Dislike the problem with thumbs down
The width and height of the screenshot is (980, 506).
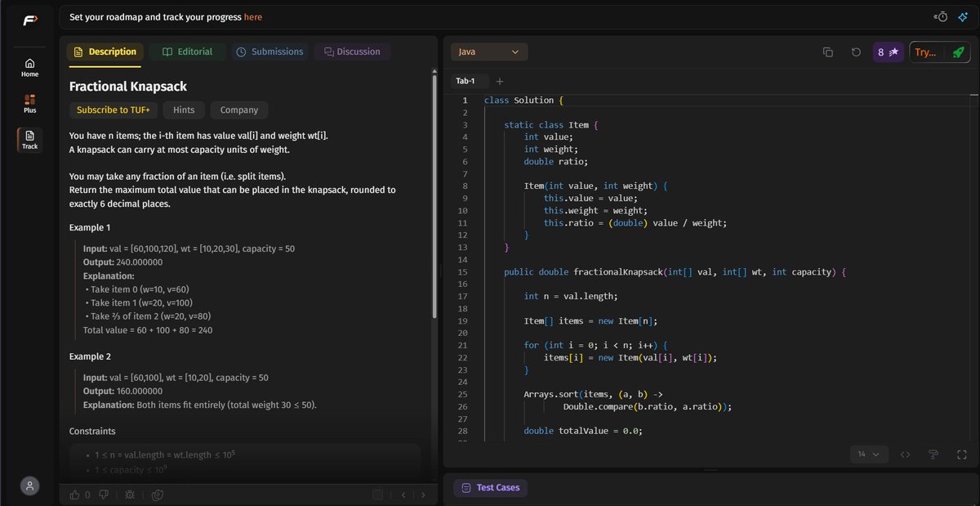104,495
